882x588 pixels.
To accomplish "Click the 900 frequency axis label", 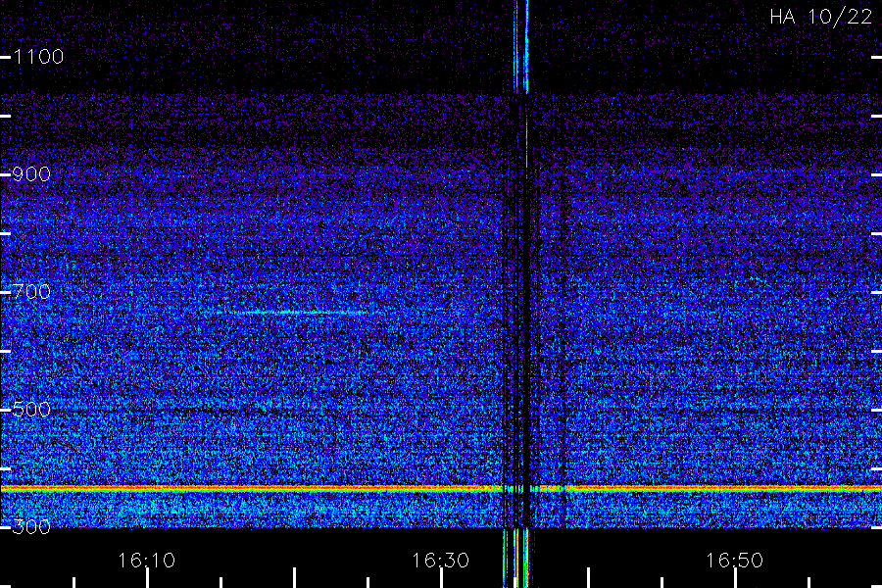I will coord(31,174).
